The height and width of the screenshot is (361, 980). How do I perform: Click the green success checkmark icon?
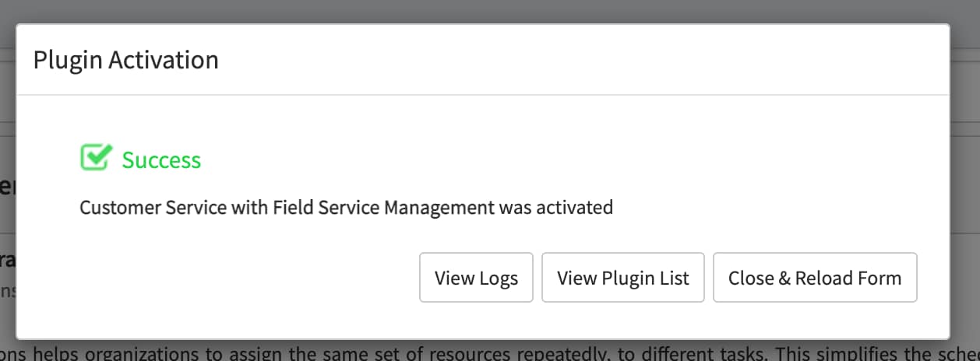point(95,159)
